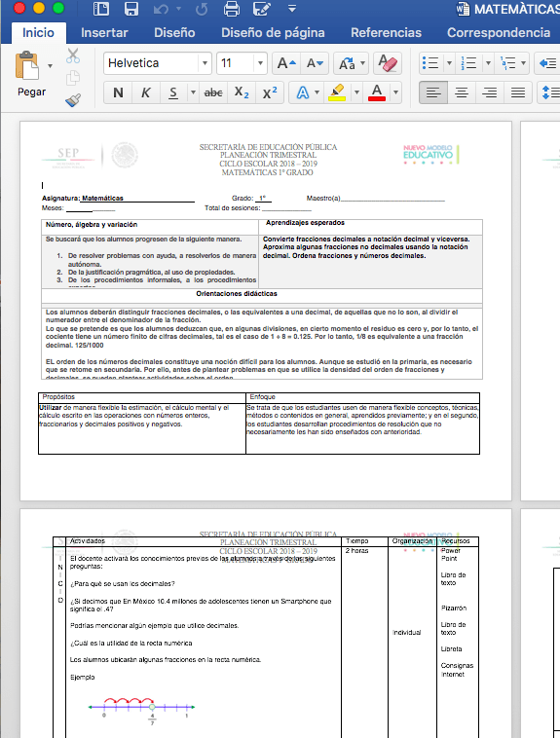Toggle bold with the N button

pyautogui.click(x=118, y=92)
